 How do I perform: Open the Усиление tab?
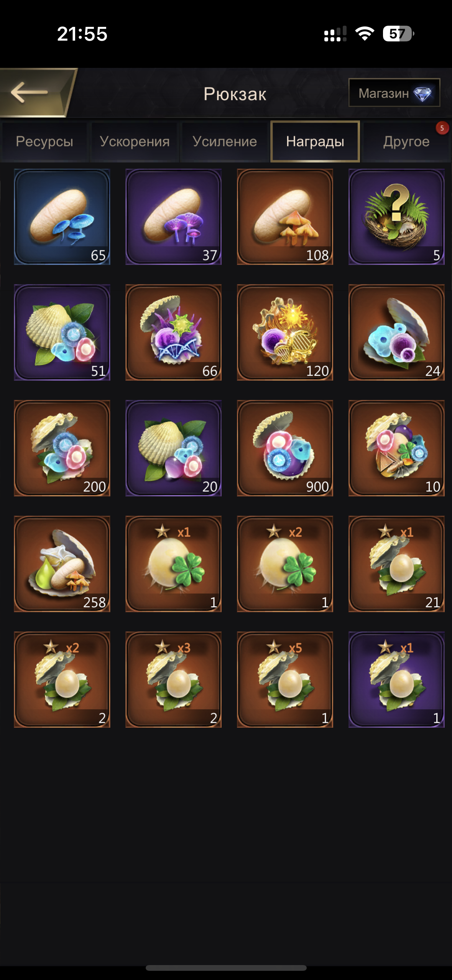pos(225,141)
